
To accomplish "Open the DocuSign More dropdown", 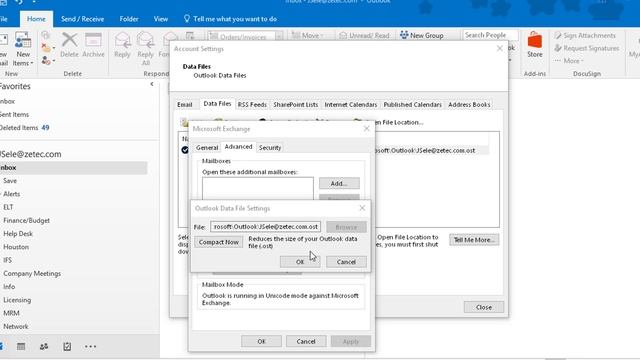I will tap(569, 61).
